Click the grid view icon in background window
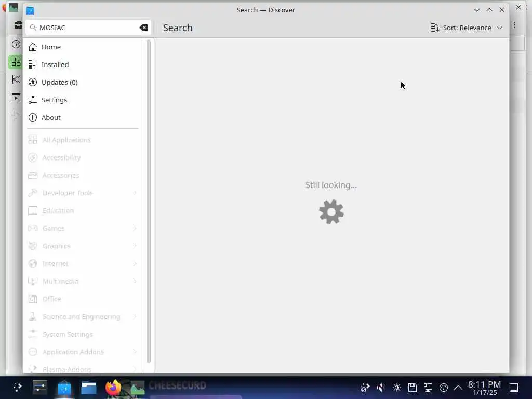 click(x=16, y=62)
